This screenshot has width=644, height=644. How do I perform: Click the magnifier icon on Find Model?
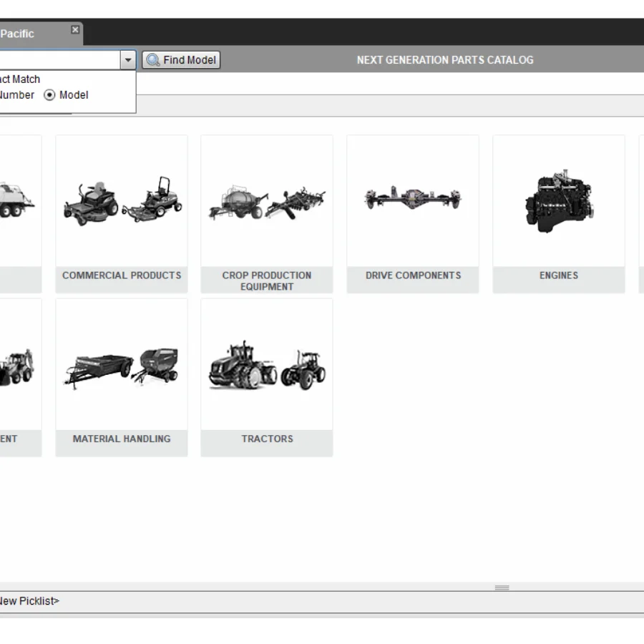pos(153,60)
